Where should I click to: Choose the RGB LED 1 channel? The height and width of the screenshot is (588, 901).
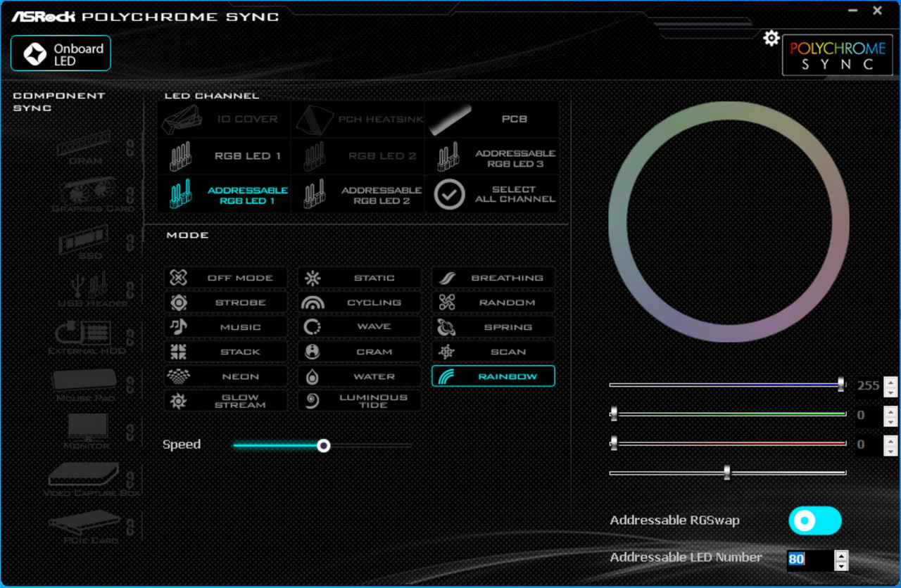click(x=224, y=156)
